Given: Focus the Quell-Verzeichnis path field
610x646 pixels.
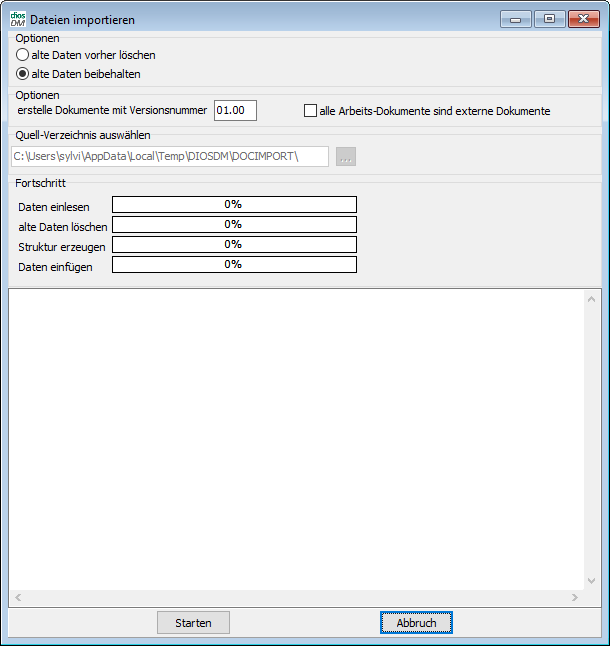Looking at the screenshot, I should pos(169,157).
